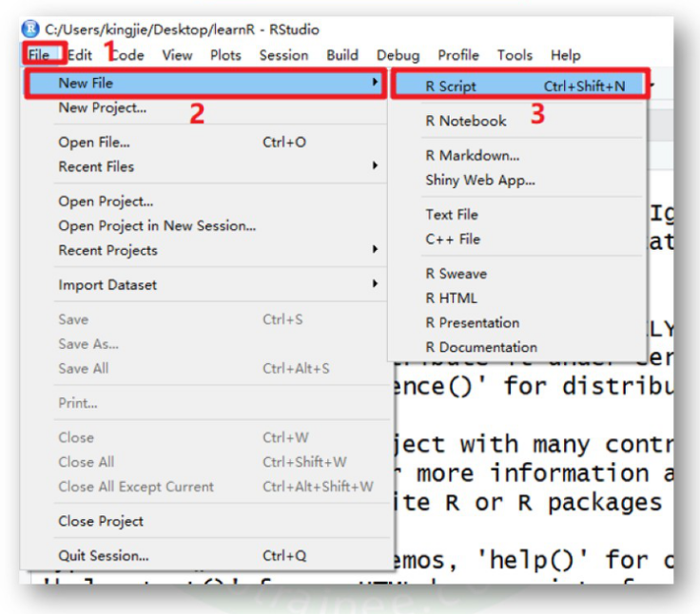Screen dimensions: 700x614
Task: Choose Open Project... entry
Action: click(106, 201)
